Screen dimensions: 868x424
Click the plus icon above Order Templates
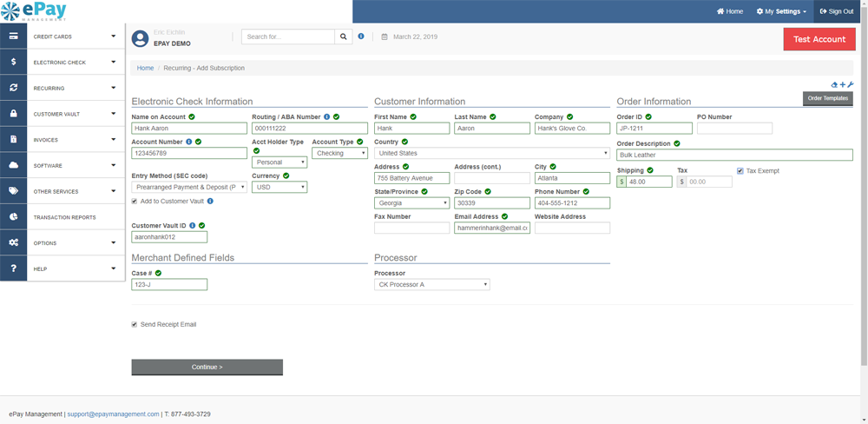coord(842,85)
